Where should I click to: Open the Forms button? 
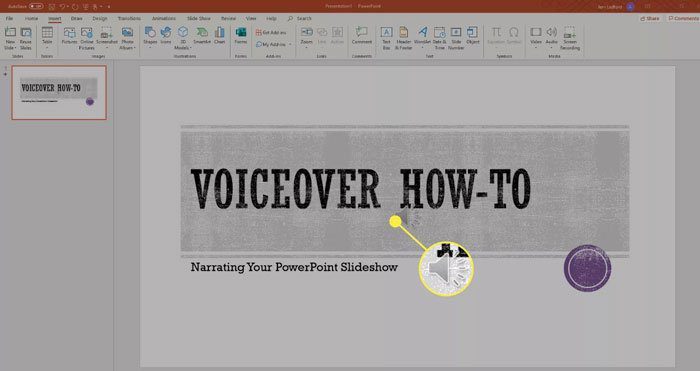pos(241,35)
